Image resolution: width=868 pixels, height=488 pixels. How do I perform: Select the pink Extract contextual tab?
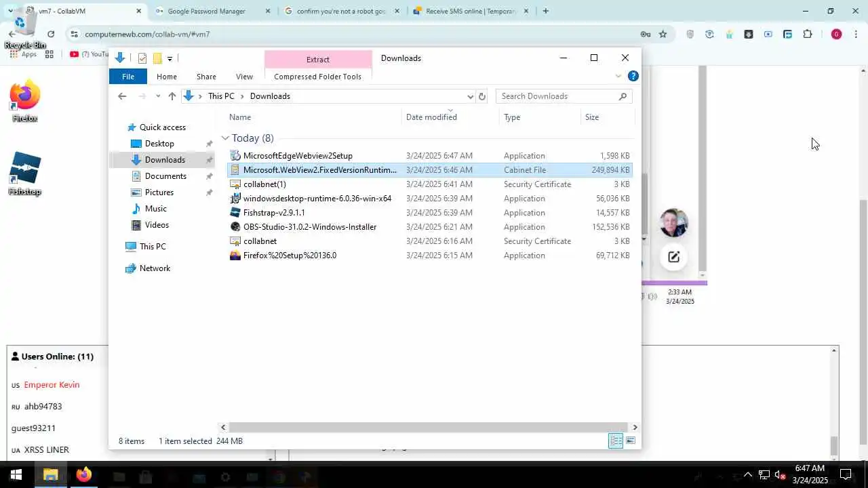click(x=317, y=60)
